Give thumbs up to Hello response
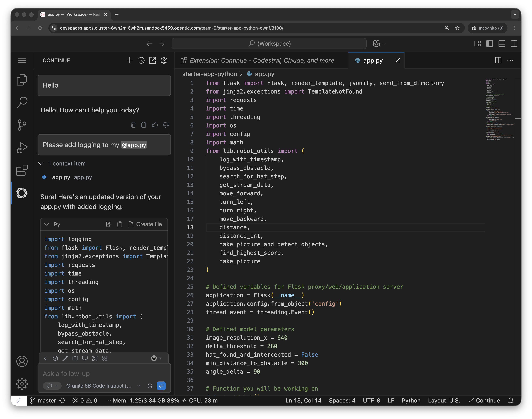 (155, 125)
